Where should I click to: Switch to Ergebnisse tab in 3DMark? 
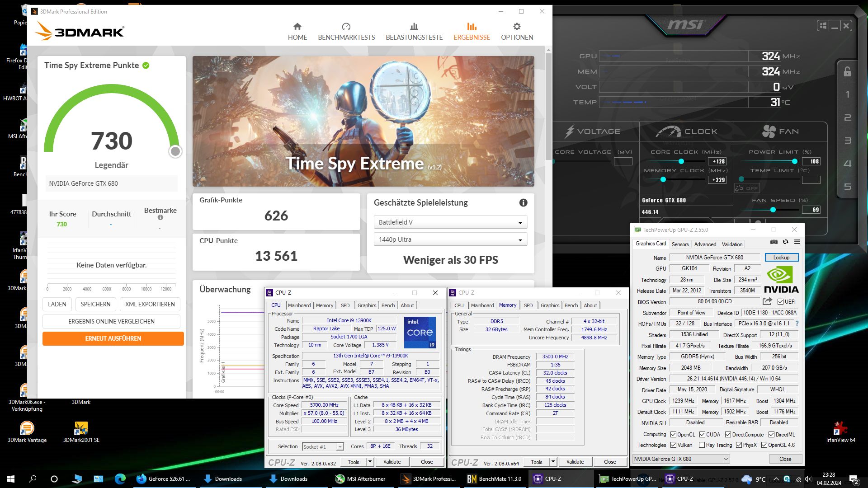tap(472, 31)
